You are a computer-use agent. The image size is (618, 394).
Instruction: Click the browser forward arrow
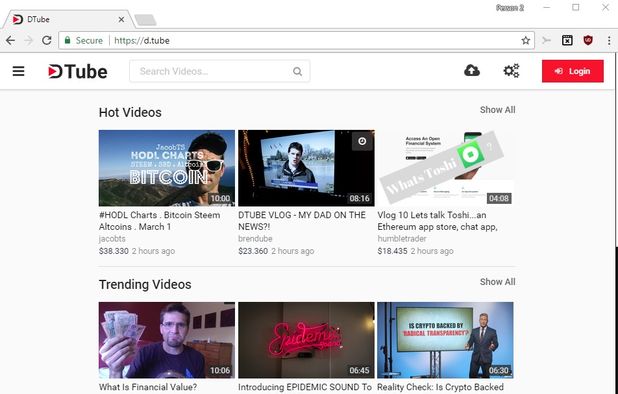coord(28,40)
